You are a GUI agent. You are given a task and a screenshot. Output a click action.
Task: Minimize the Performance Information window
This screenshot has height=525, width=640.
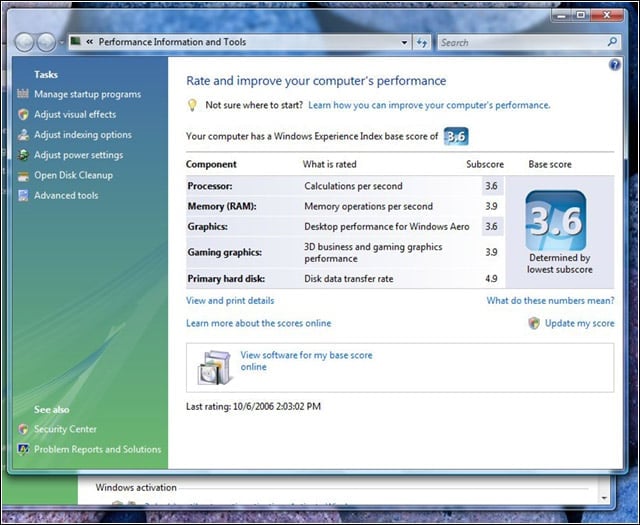[x=561, y=16]
